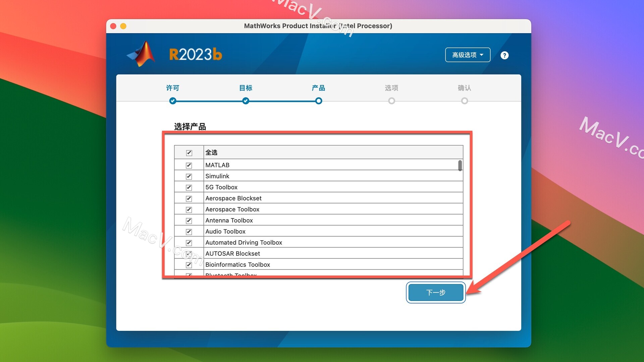Image resolution: width=644 pixels, height=362 pixels.
Task: Click the R2023b release label
Action: (196, 54)
